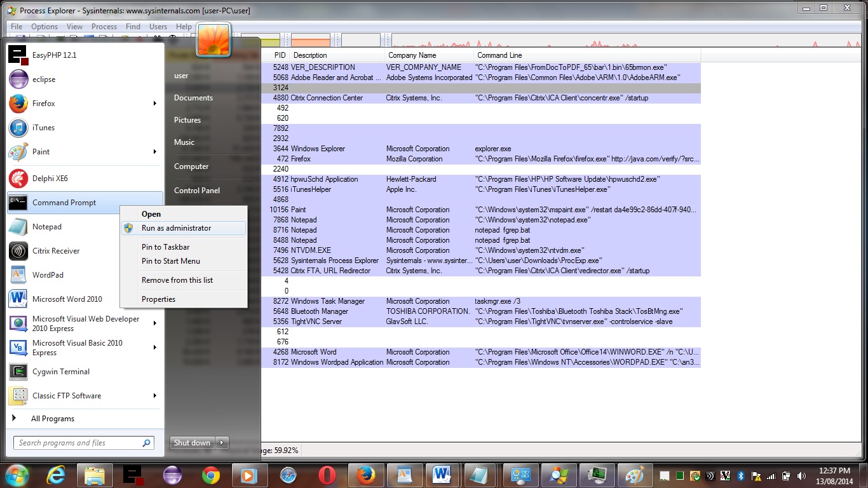This screenshot has width=868, height=488.
Task: Choose Run as administrator in context menu
Action: tap(184, 228)
